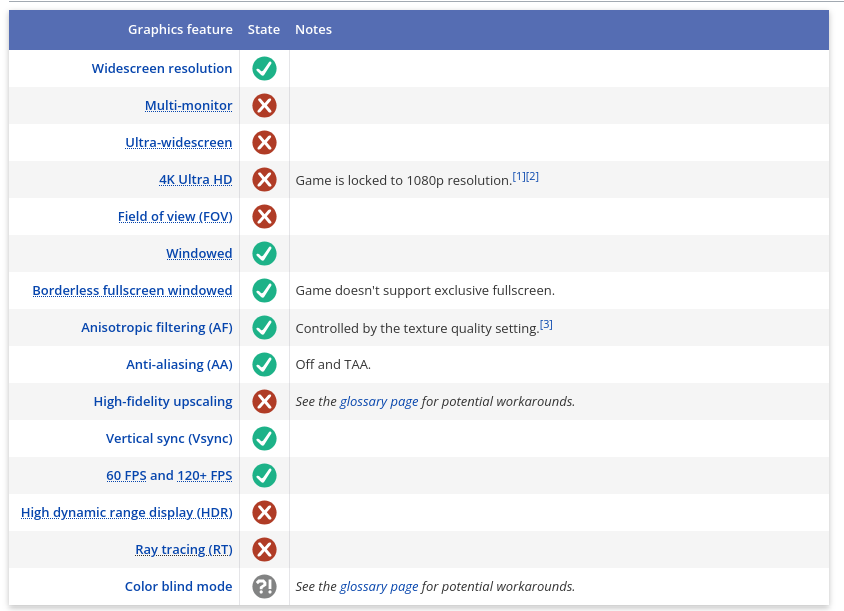Click the green check icon for Vertical sync
The width and height of the screenshot is (844, 611).
[264, 438]
